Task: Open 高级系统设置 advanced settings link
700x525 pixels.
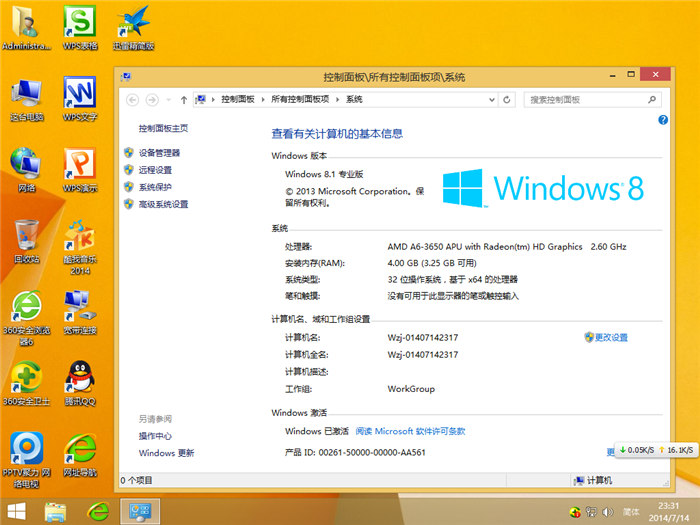Action: 163,204
